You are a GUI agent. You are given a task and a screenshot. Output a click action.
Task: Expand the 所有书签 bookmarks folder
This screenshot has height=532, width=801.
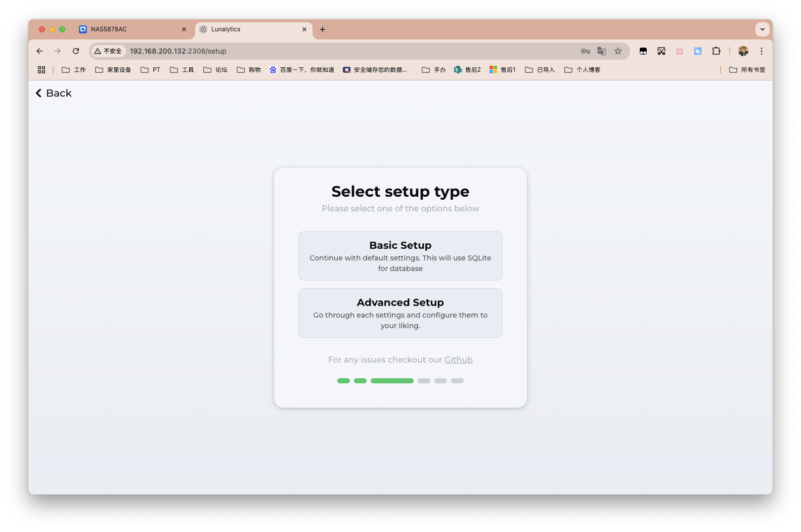coord(747,70)
